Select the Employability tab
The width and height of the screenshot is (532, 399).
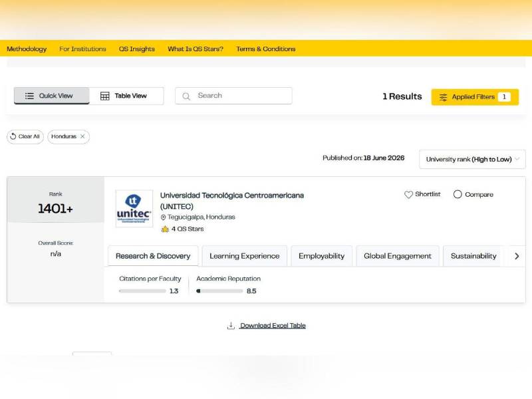point(321,256)
